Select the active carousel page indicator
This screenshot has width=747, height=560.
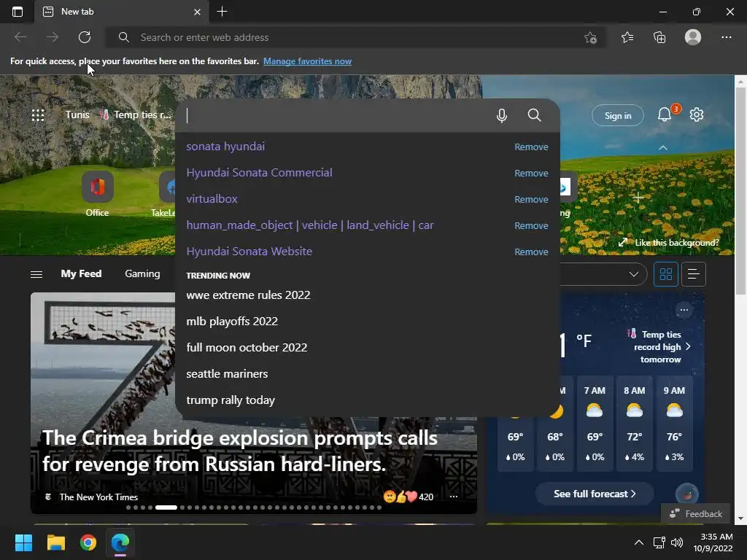166,507
